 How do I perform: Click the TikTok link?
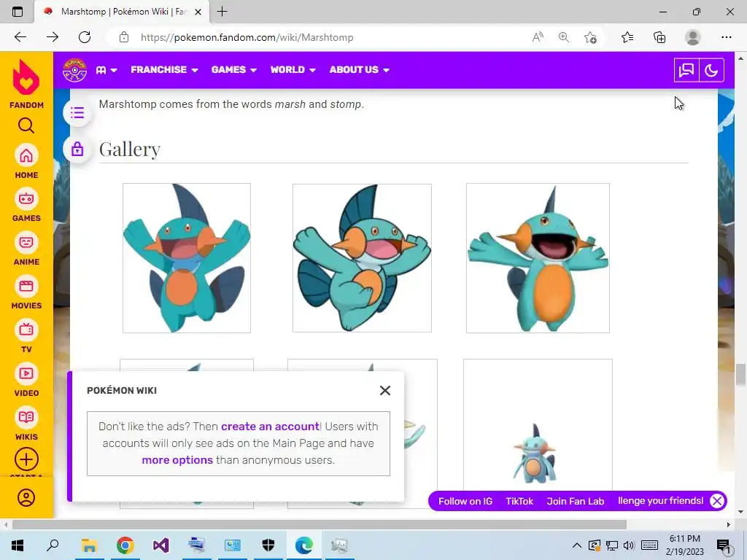pyautogui.click(x=519, y=501)
